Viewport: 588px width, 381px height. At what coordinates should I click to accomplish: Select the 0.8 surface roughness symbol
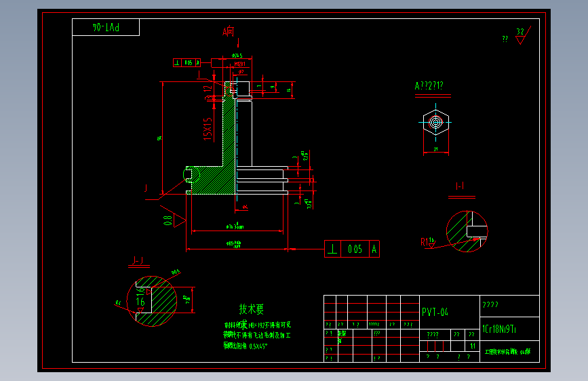point(174,218)
